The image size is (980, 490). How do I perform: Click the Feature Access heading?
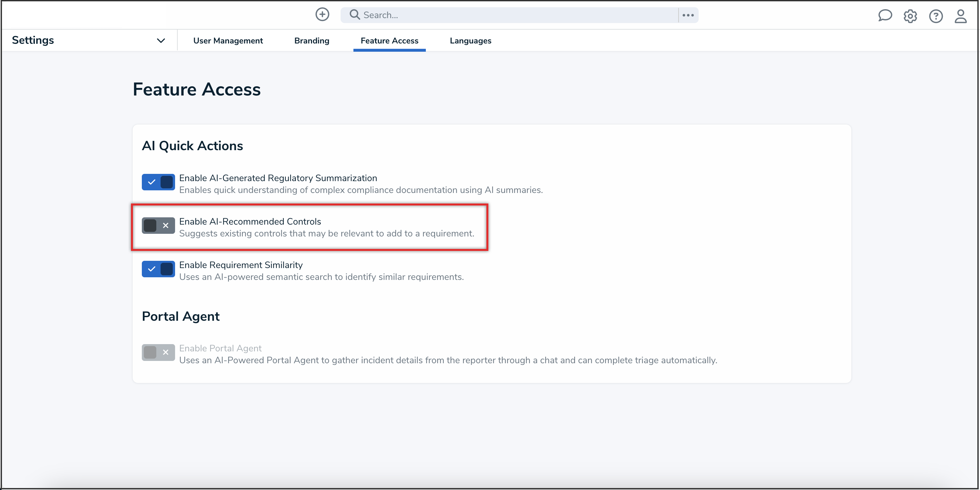pyautogui.click(x=196, y=89)
